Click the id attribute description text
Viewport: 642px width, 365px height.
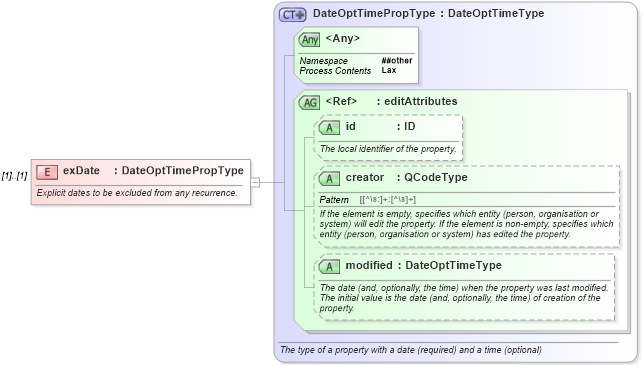(388, 149)
